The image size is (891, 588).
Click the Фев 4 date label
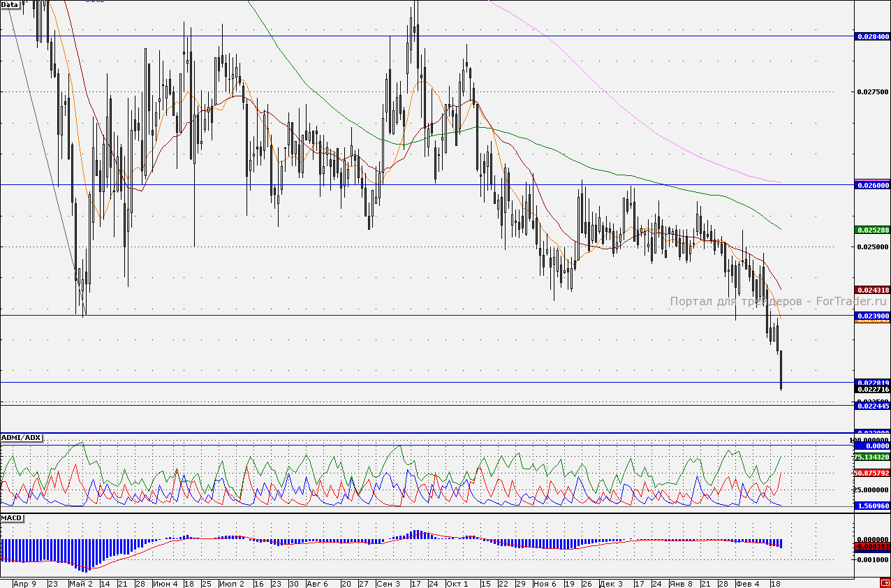coord(747,583)
